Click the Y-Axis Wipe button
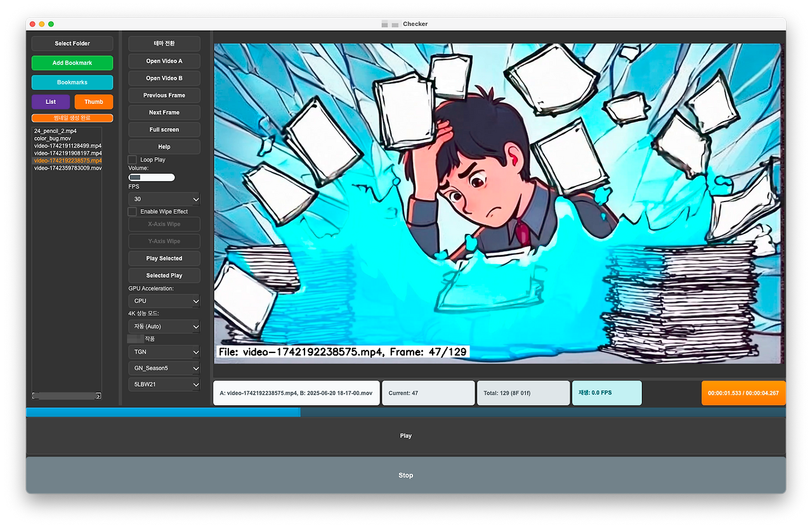Viewport: 812px width, 528px height. (164, 241)
